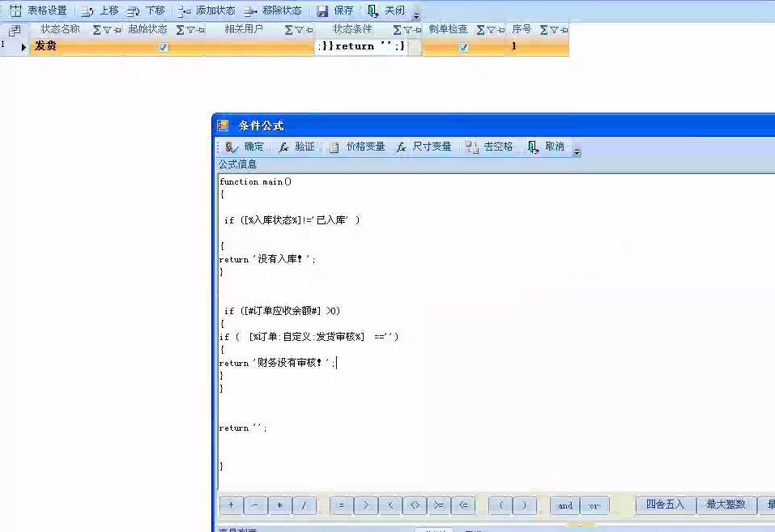The height and width of the screenshot is (532, 775).
Task: Cancel the formula dialog with 取消
Action: (x=546, y=147)
